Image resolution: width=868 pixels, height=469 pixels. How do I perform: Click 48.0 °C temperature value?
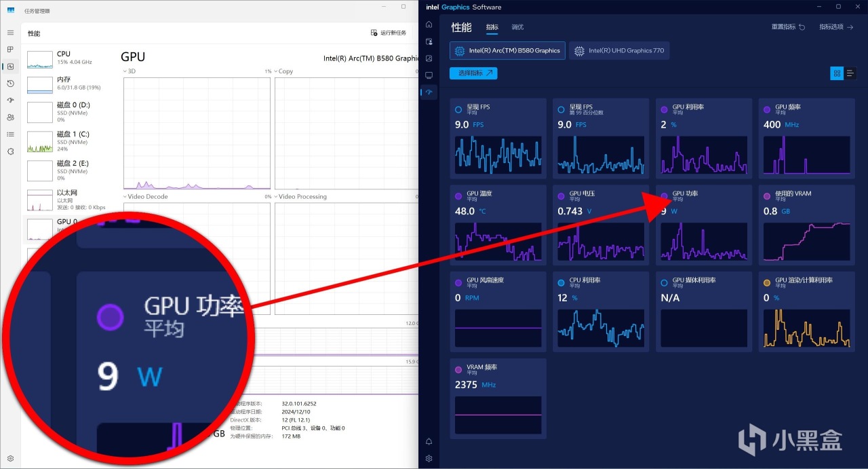[471, 211]
